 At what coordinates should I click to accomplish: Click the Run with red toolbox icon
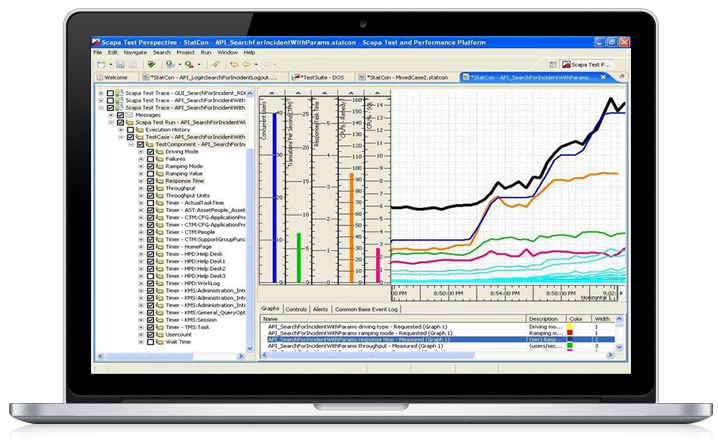pos(189,65)
